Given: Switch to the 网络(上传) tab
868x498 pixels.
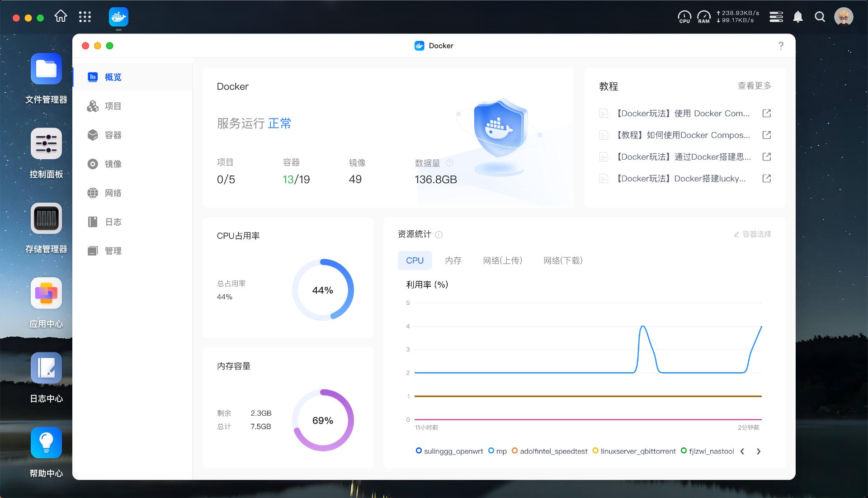Looking at the screenshot, I should tap(502, 261).
